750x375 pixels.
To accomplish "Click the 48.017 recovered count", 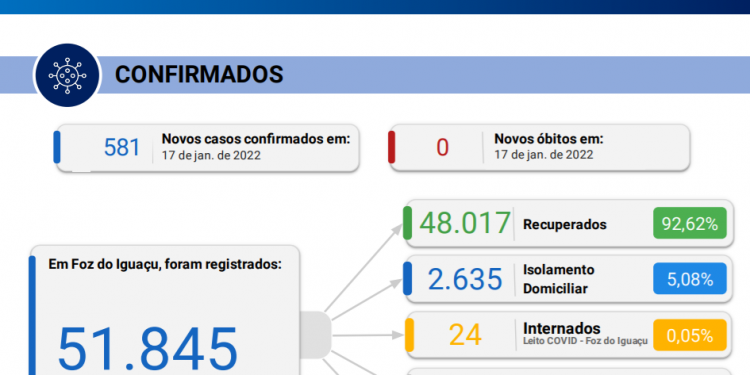I will tap(465, 223).
